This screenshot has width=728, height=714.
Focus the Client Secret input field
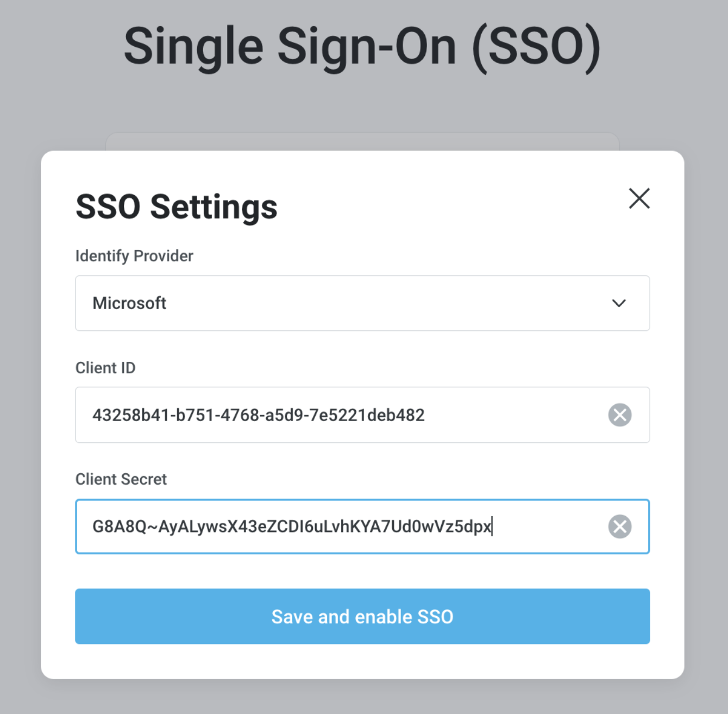tap(362, 527)
